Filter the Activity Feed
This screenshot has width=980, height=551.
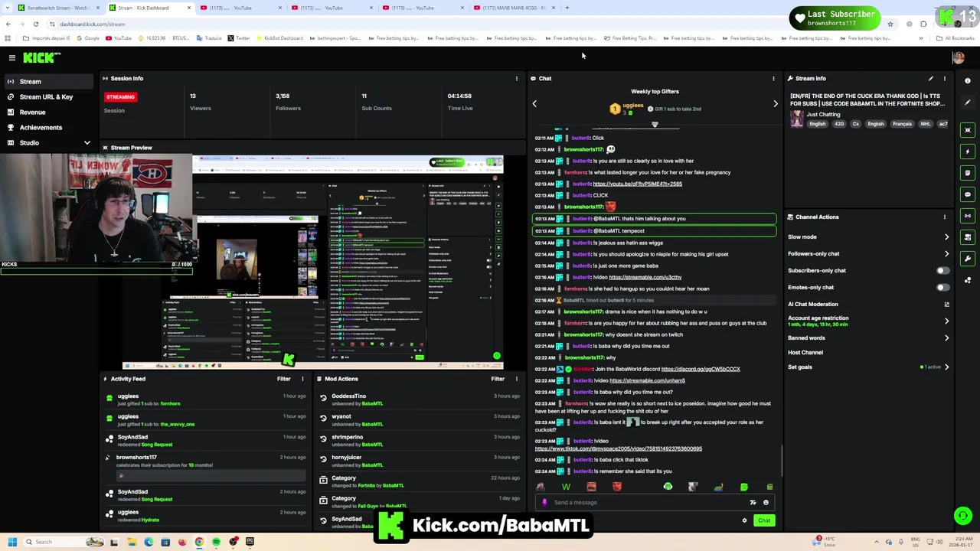tap(284, 379)
